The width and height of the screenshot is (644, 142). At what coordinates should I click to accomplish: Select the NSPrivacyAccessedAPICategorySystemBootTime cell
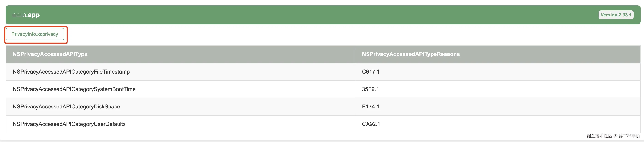pyautogui.click(x=74, y=89)
